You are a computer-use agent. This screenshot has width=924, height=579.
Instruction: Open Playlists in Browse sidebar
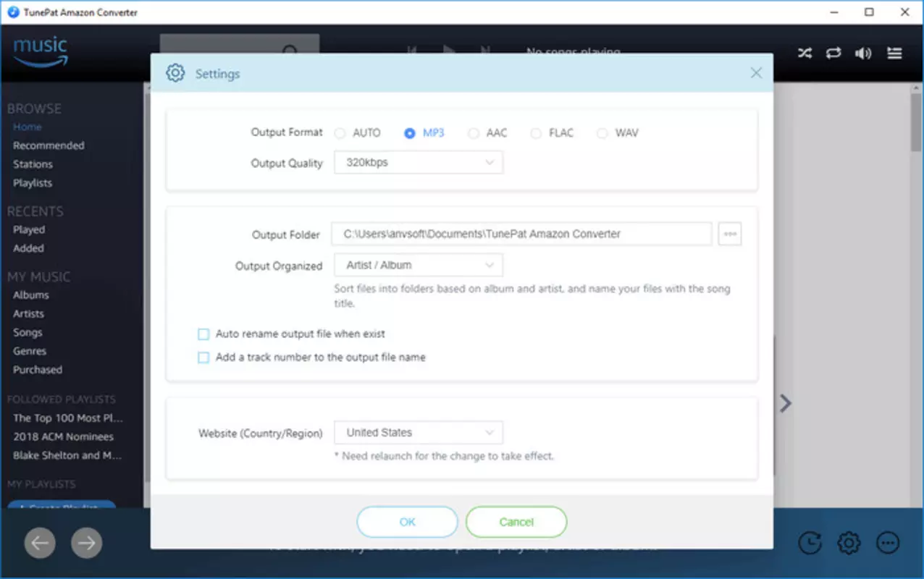pos(33,183)
